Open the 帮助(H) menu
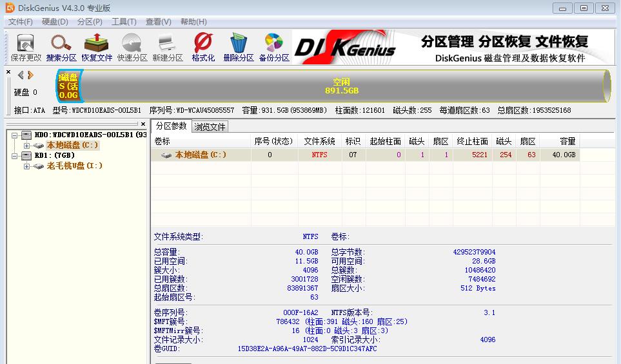This screenshot has width=621, height=364. [193, 22]
